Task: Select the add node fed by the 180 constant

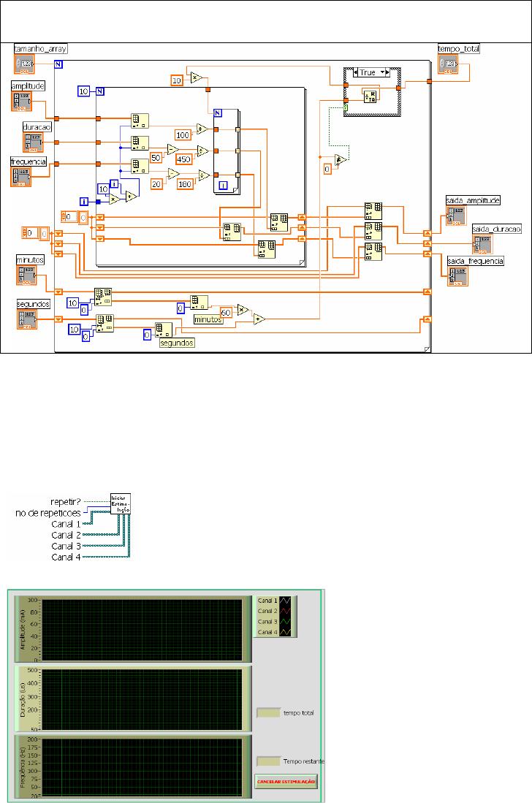Action: tap(204, 175)
